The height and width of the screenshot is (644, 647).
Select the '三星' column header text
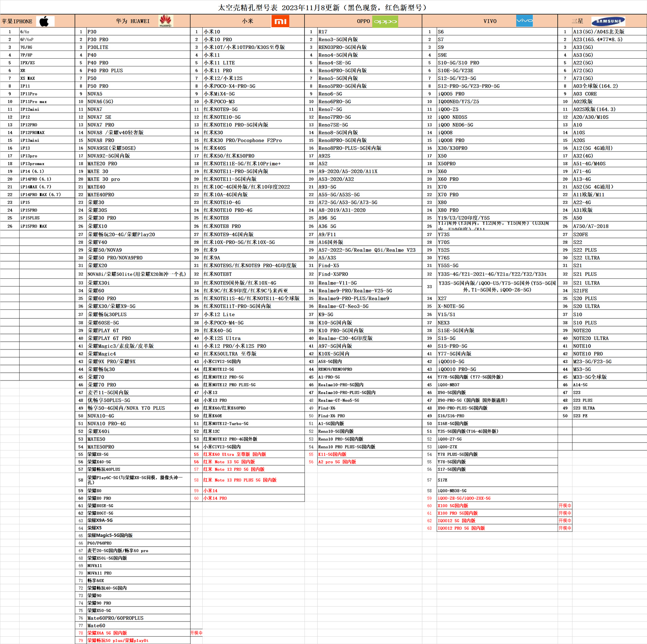[577, 21]
